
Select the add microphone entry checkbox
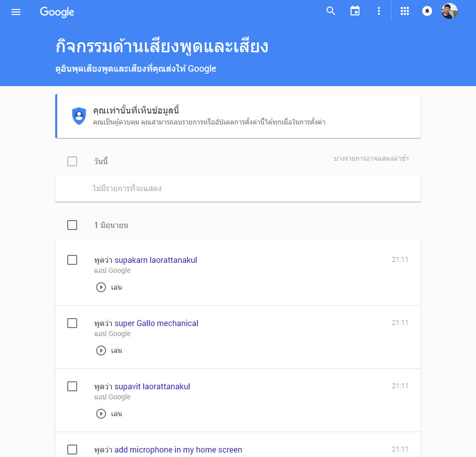click(x=72, y=450)
